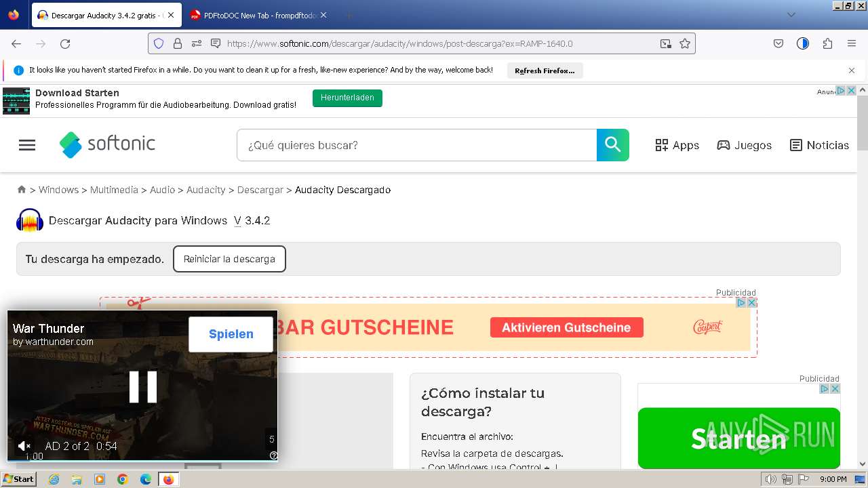Screen dimensions: 868x488
Task: Go to the Audacity breadcrumb link
Action: pyautogui.click(x=205, y=190)
